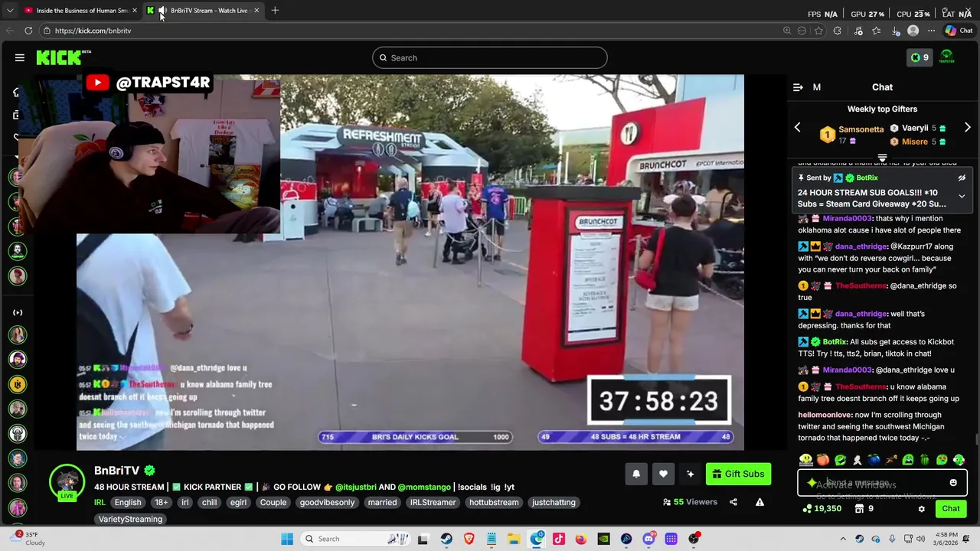This screenshot has width=980, height=551.
Task: Open Windows Start menu
Action: click(x=287, y=539)
